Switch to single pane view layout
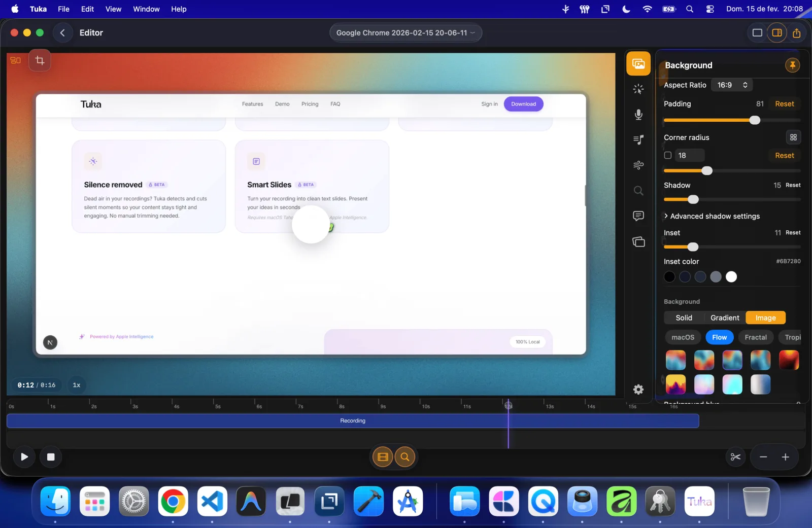 point(757,33)
